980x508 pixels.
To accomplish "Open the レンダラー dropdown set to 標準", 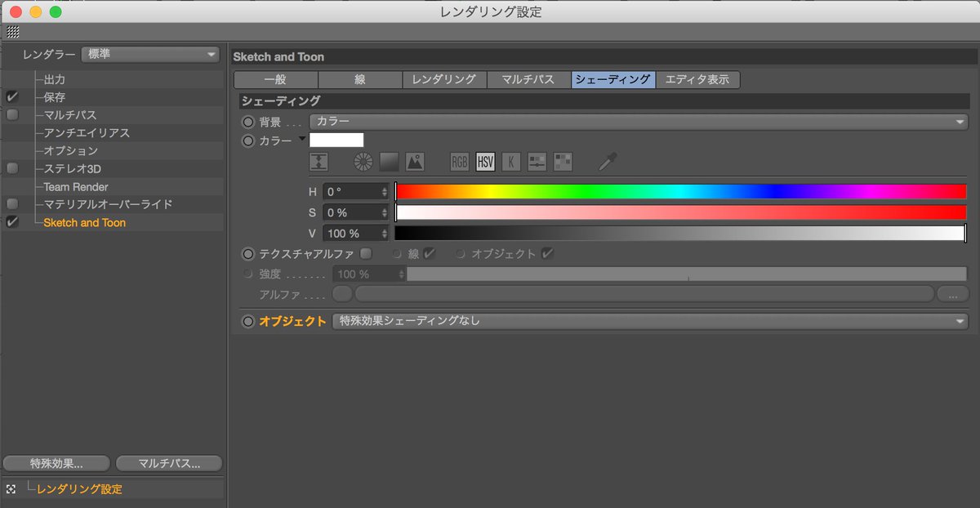I will tap(151, 55).
